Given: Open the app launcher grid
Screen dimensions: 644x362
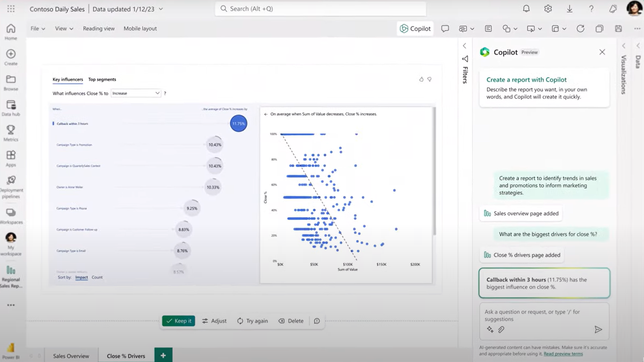Looking at the screenshot, I should click(11, 9).
